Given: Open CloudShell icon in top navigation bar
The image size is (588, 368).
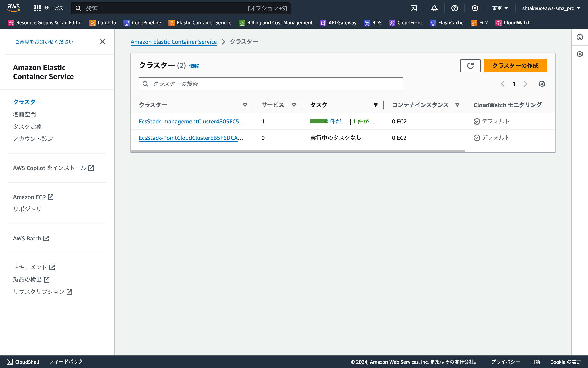Looking at the screenshot, I should [x=414, y=8].
